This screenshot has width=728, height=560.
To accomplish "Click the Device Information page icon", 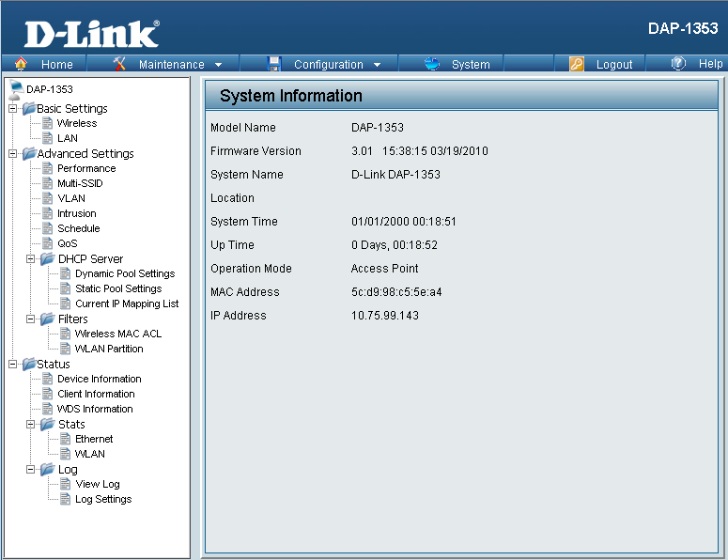I will (47, 379).
